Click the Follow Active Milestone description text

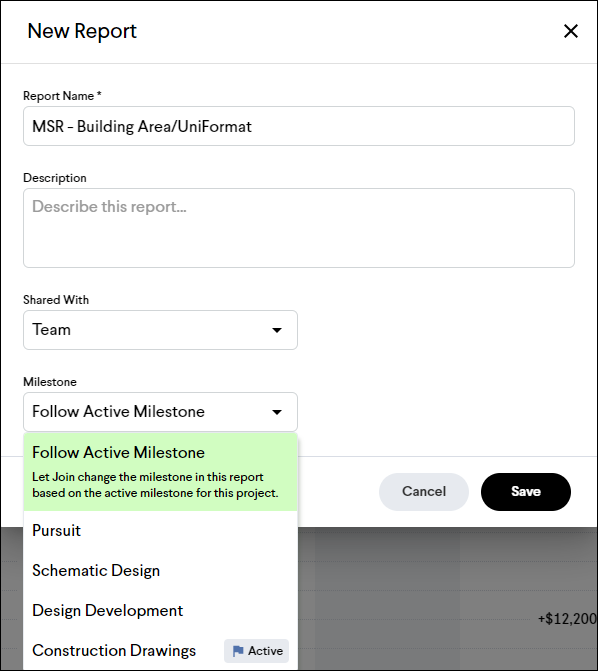coord(155,485)
